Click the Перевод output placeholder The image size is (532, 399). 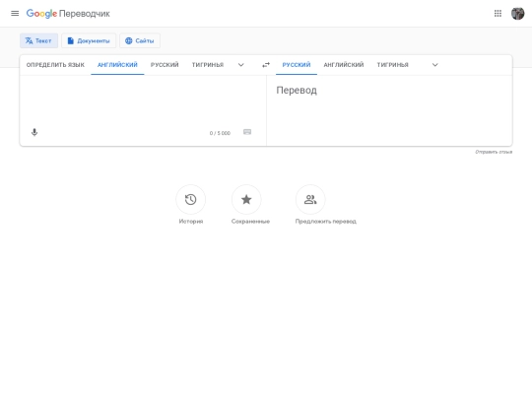click(x=297, y=91)
